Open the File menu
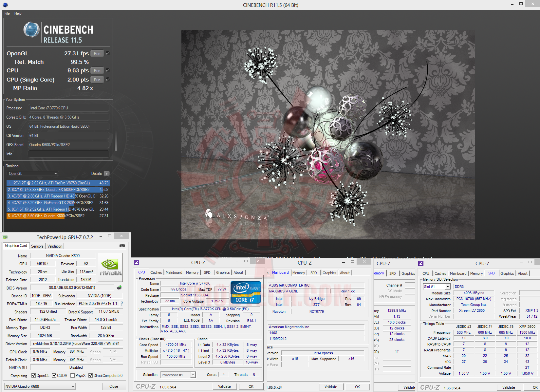This screenshot has height=392, width=540. pos(7,13)
